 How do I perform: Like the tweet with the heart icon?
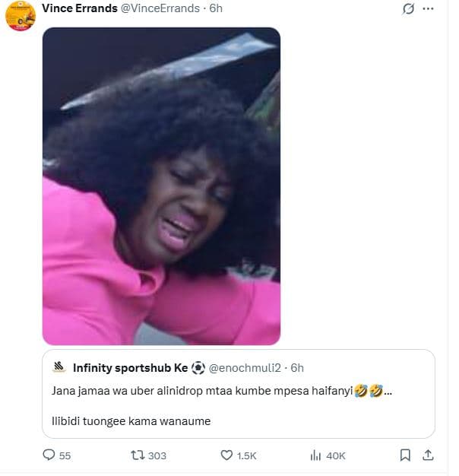pyautogui.click(x=226, y=455)
